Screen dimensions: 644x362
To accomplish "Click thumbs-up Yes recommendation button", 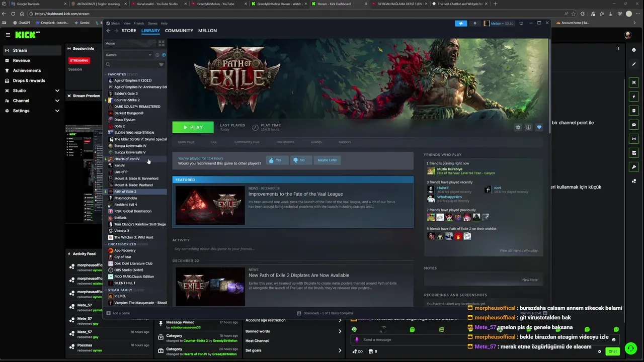I will coord(277,160).
